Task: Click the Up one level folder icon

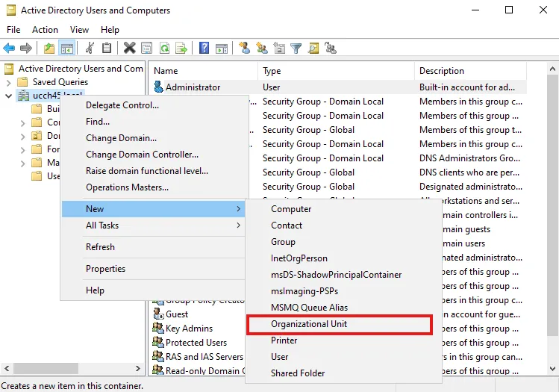Action: coord(49,48)
